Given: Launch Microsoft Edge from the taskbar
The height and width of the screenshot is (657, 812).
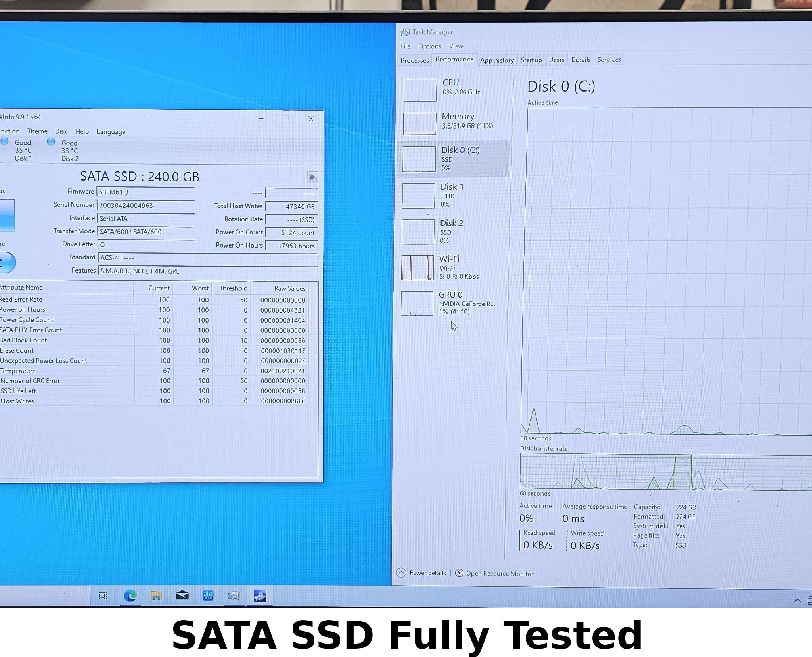Looking at the screenshot, I should click(x=130, y=596).
